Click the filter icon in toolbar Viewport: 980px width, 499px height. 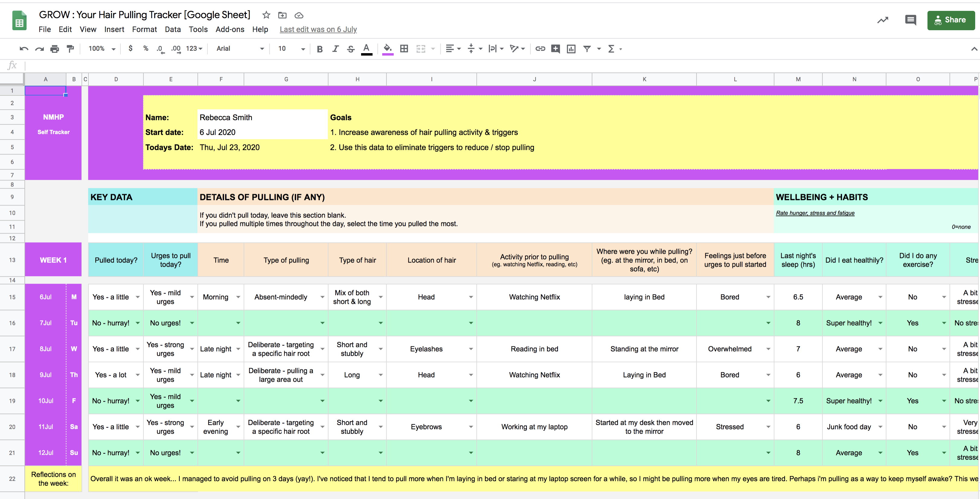[x=587, y=48]
